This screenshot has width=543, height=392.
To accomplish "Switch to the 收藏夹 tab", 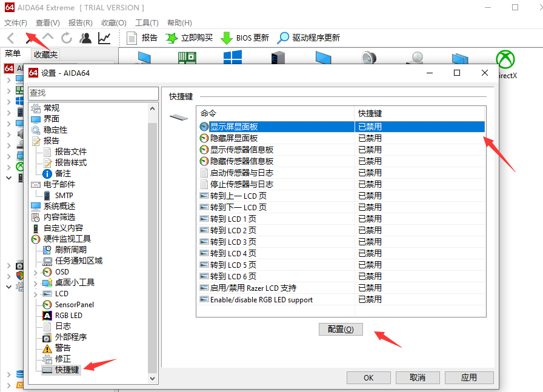I will click(x=45, y=55).
